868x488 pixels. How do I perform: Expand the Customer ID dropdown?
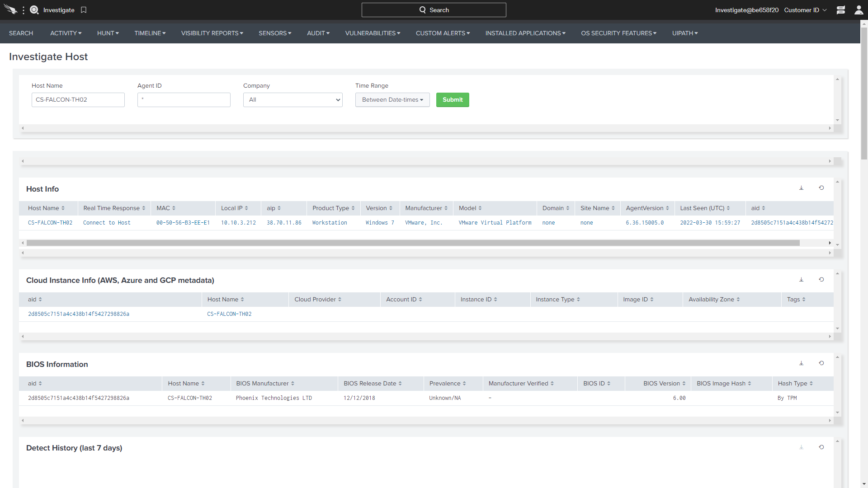(805, 10)
